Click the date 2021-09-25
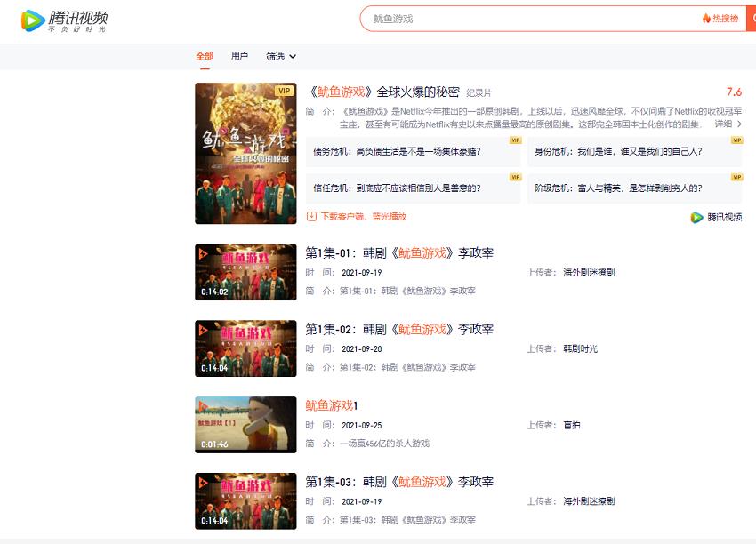Viewport: 756px width, 544px height. 362,426
